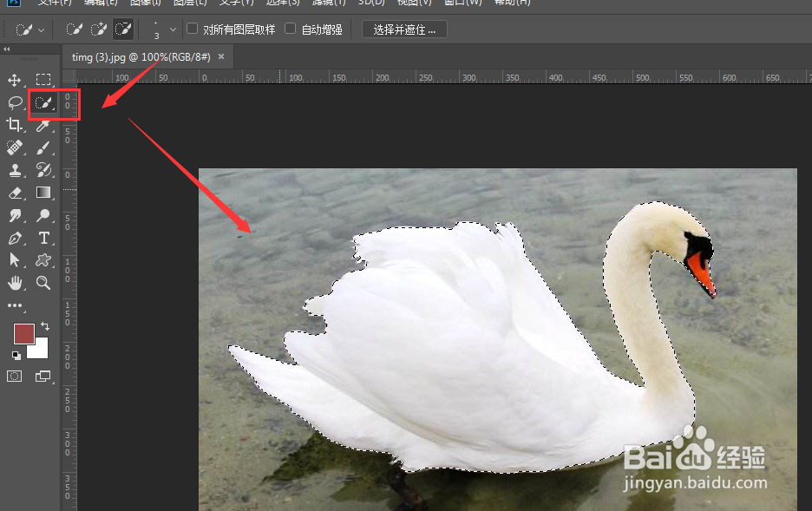Select the Hand tool

pos(15,283)
